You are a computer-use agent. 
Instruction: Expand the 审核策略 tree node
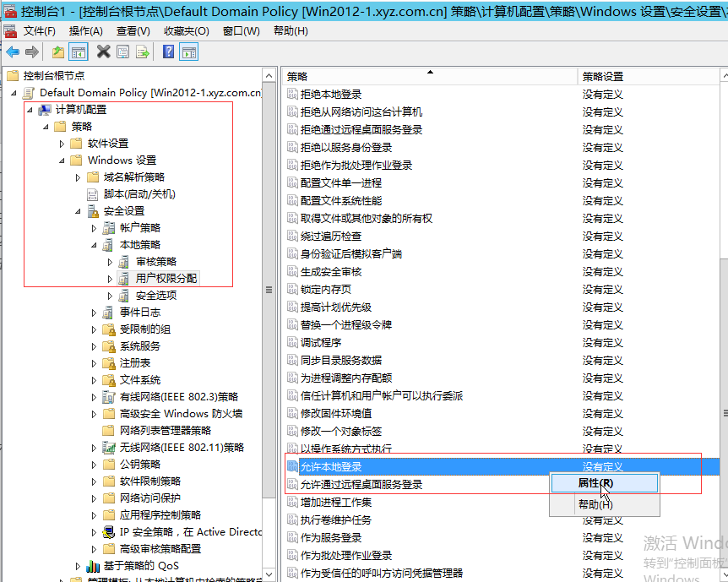pyautogui.click(x=110, y=262)
